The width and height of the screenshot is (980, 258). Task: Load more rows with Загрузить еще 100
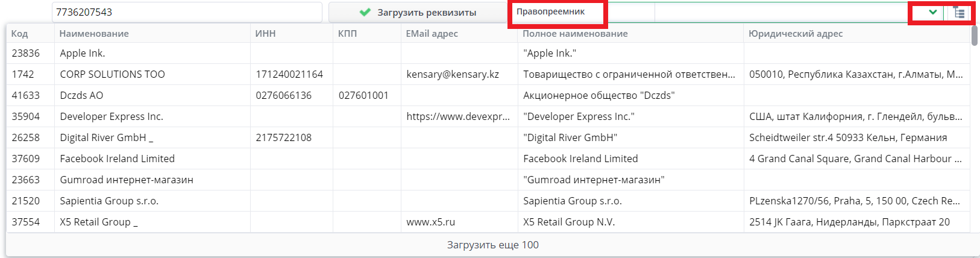pos(492,245)
